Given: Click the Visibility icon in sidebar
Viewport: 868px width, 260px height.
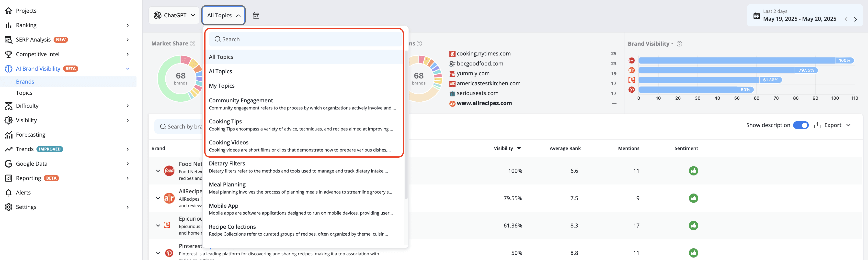Looking at the screenshot, I should (x=8, y=120).
